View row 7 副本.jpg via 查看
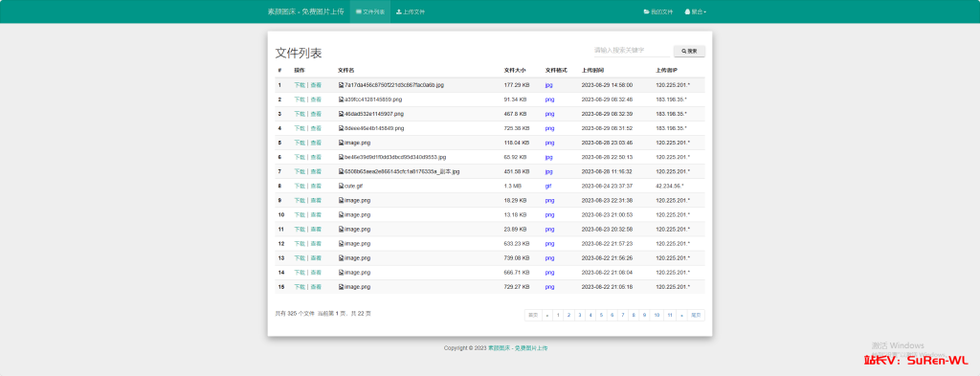Image resolution: width=980 pixels, height=376 pixels. click(x=316, y=171)
